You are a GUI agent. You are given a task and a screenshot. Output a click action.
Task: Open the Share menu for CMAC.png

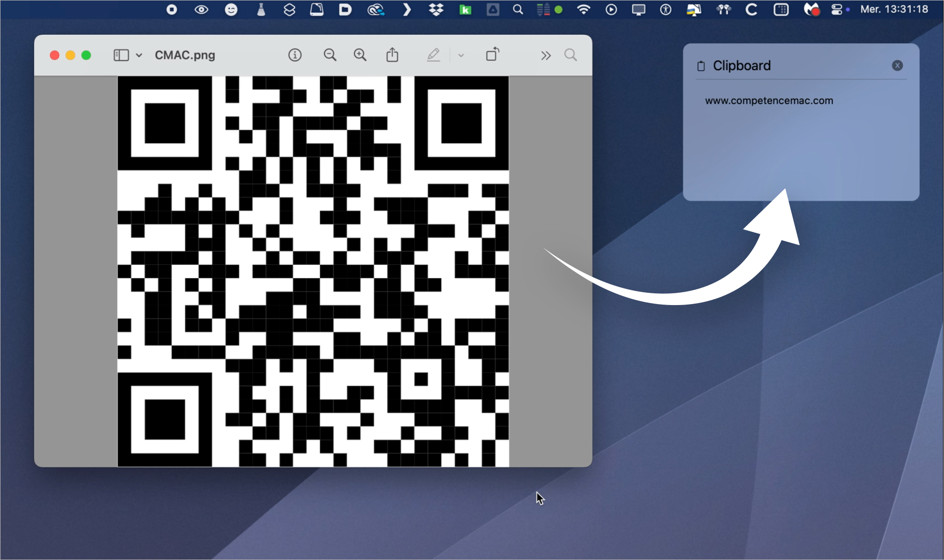point(392,55)
